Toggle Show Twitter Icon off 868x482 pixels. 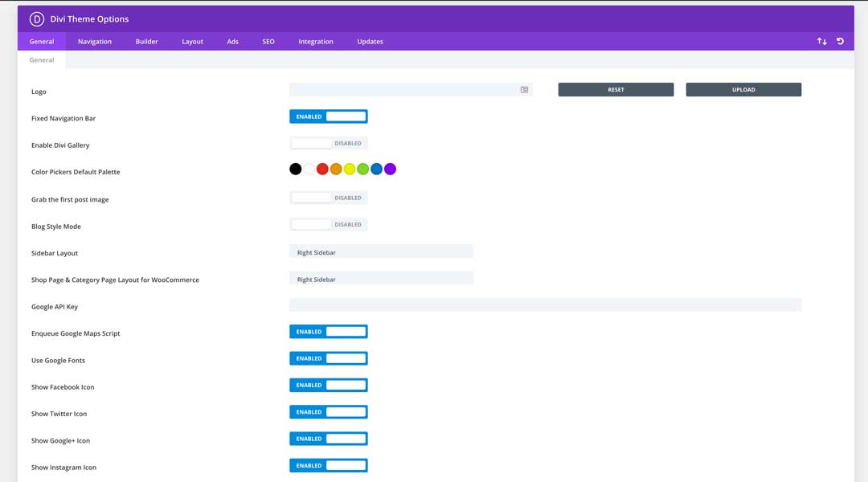328,412
